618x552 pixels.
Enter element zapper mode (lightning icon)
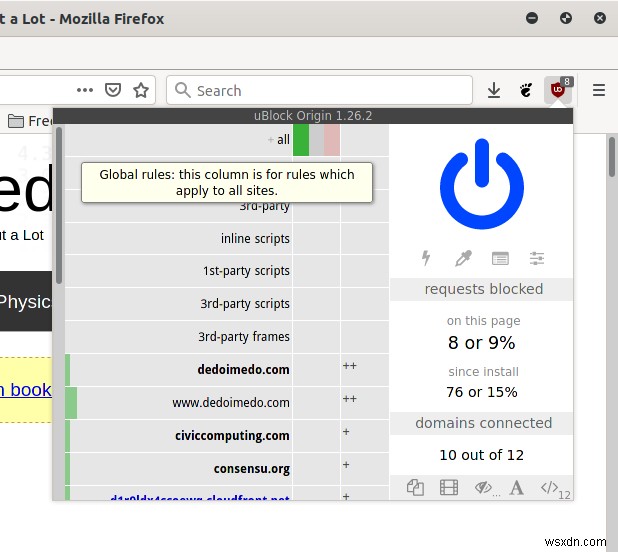(x=426, y=258)
